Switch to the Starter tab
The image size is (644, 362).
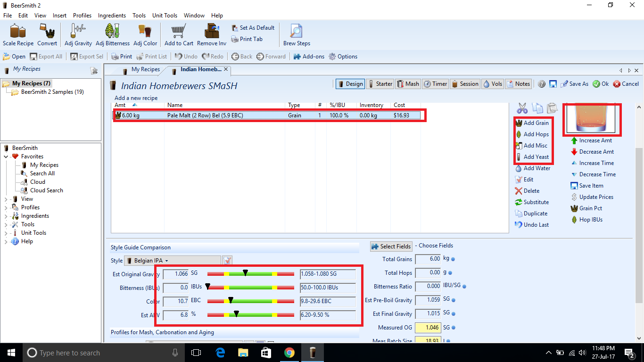(x=380, y=84)
